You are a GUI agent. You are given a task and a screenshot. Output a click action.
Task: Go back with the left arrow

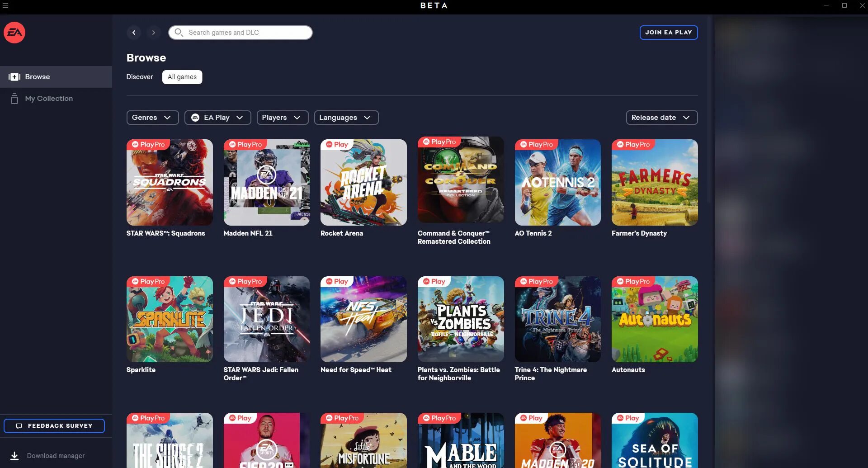pos(134,33)
